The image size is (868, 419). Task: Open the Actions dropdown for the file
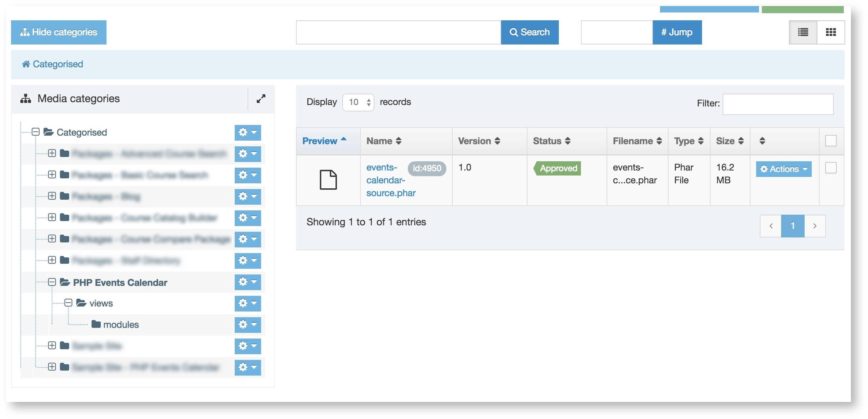tap(784, 169)
